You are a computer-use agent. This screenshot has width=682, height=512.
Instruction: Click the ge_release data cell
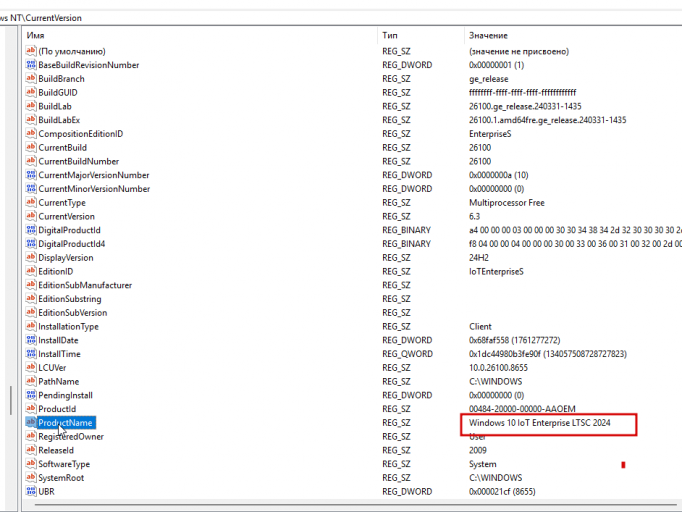[488, 79]
